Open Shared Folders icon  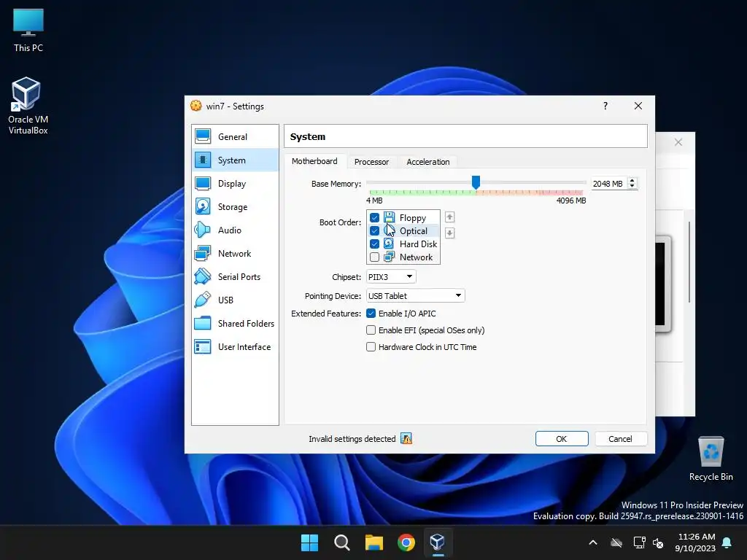(203, 323)
